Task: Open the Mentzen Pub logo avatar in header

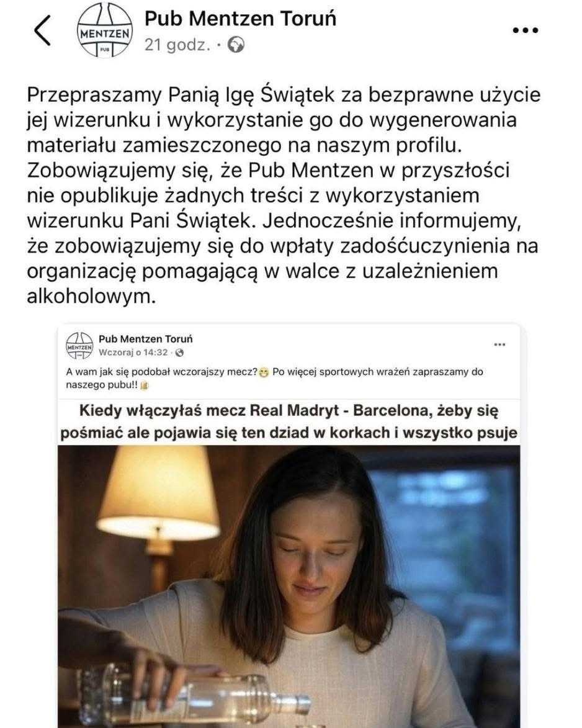Action: point(104,30)
